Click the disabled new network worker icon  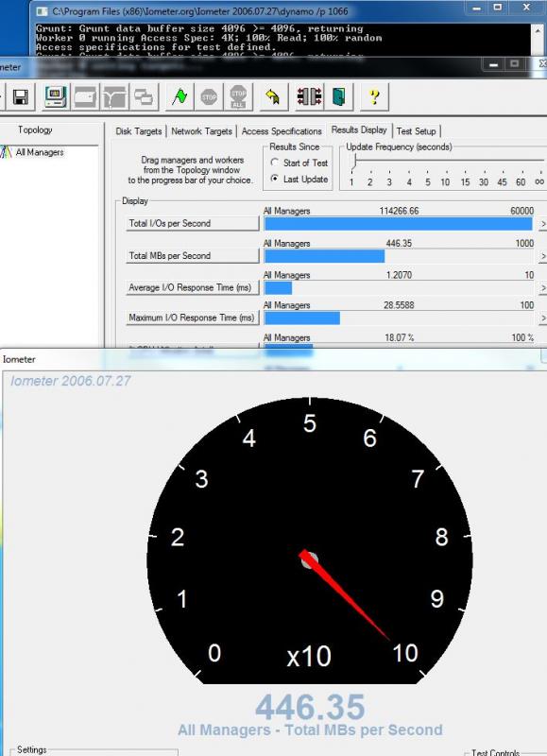[x=114, y=97]
